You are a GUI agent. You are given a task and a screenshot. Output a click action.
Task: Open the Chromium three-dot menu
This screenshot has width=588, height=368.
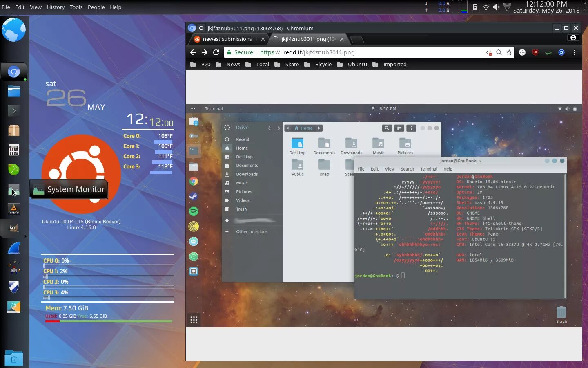pyautogui.click(x=575, y=52)
